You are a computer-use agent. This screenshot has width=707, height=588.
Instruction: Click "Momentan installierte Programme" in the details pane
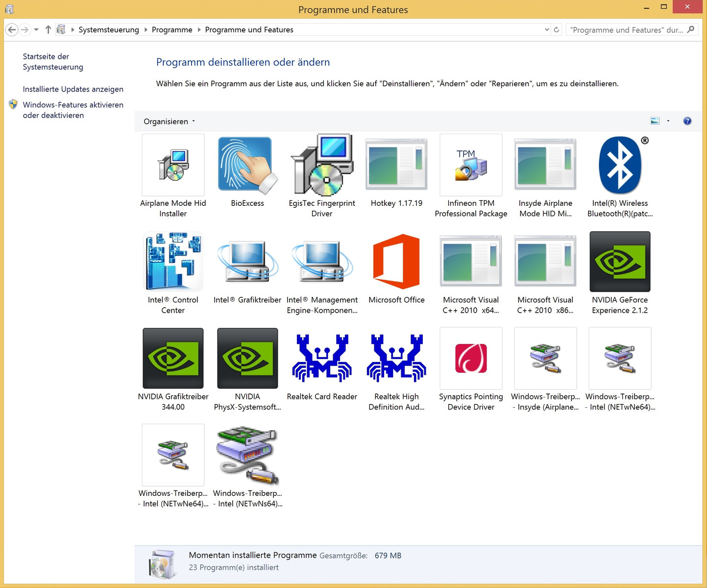click(x=253, y=555)
